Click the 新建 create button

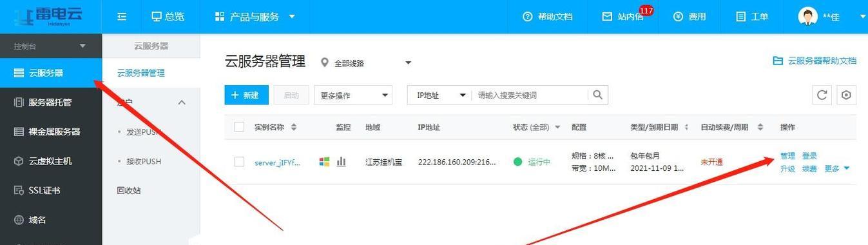(x=246, y=95)
